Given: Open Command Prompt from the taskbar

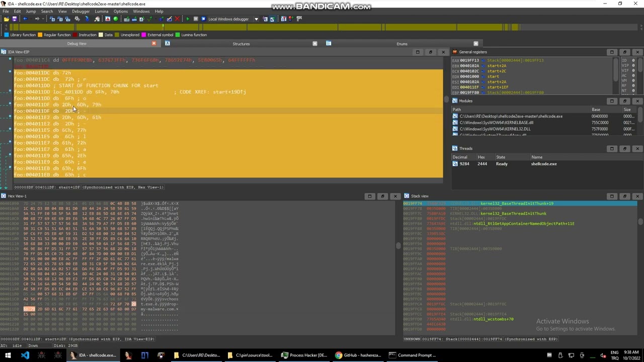Looking at the screenshot, I should pos(413,355).
